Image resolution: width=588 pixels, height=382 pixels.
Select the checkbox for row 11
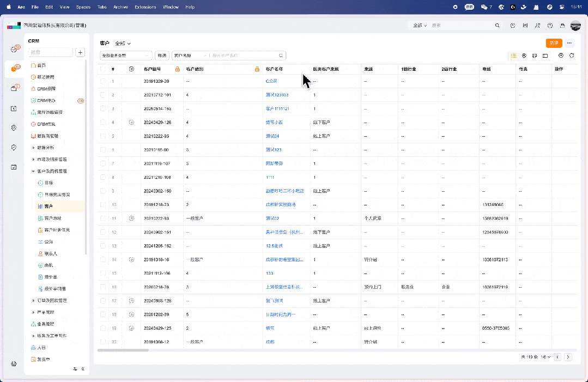[103, 218]
